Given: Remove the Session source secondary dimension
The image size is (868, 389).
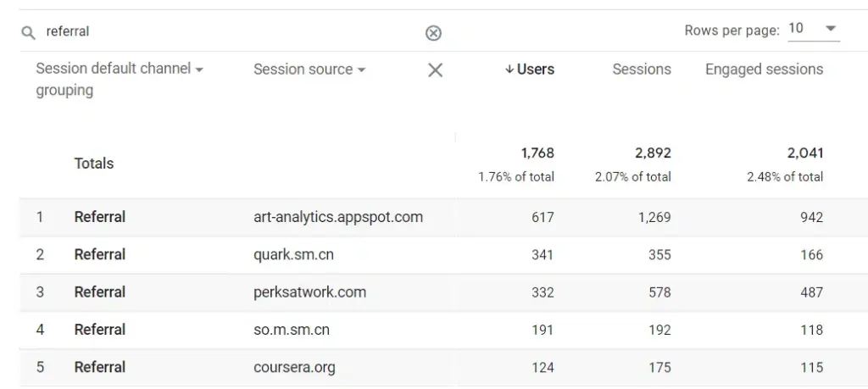Looking at the screenshot, I should pos(435,70).
